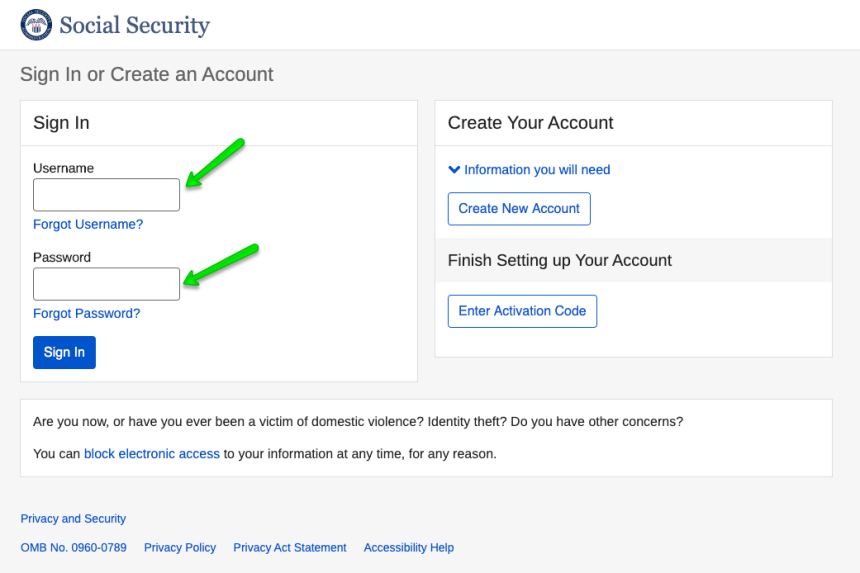Focus the Password input field

[106, 284]
